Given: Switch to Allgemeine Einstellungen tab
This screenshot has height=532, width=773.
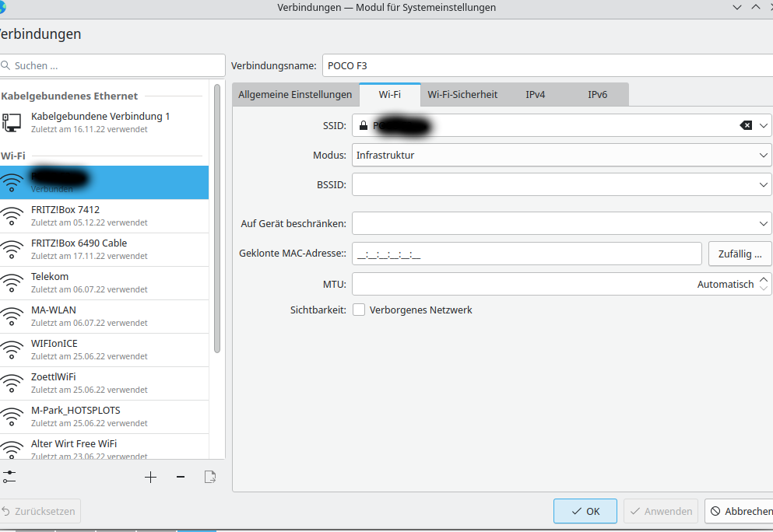Looking at the screenshot, I should tap(295, 95).
